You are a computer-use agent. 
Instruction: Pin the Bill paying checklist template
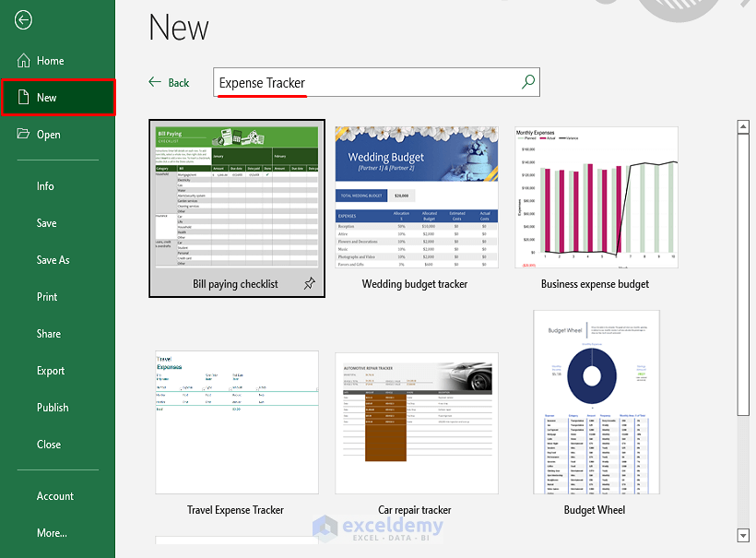(310, 283)
